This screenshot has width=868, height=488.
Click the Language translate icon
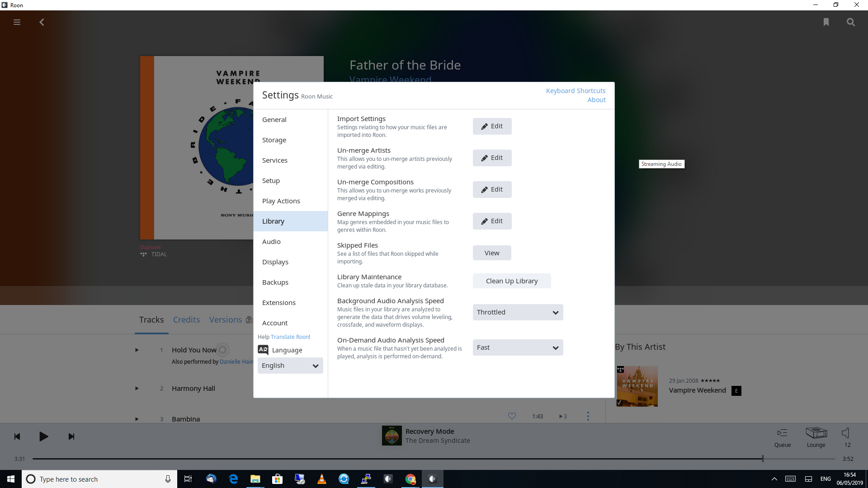pyautogui.click(x=263, y=350)
